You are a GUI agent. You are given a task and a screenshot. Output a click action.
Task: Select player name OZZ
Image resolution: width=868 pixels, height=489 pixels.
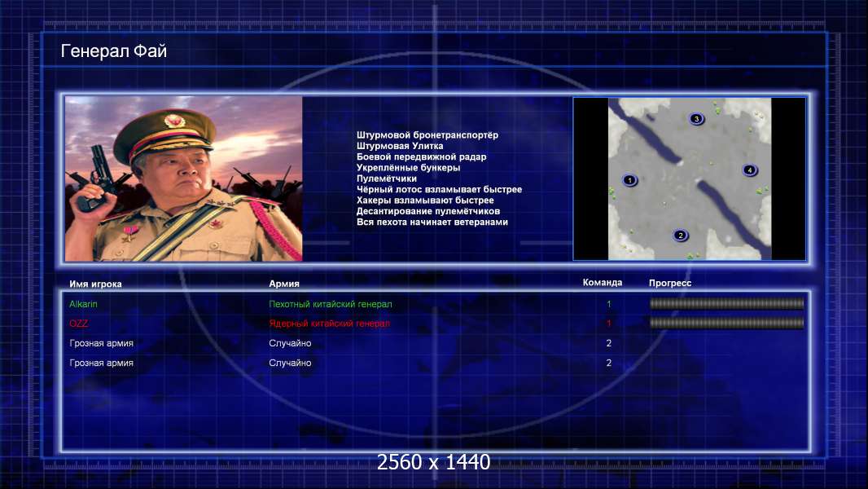point(78,324)
